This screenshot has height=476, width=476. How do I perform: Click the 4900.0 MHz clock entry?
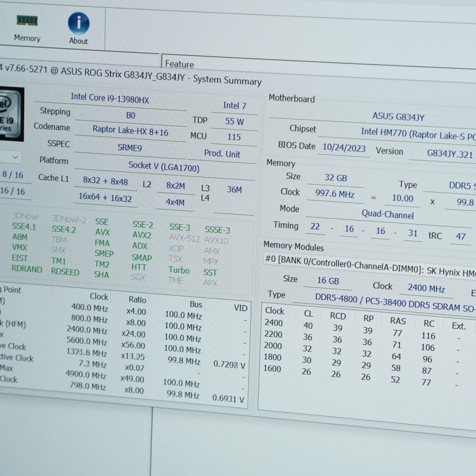pos(86,375)
